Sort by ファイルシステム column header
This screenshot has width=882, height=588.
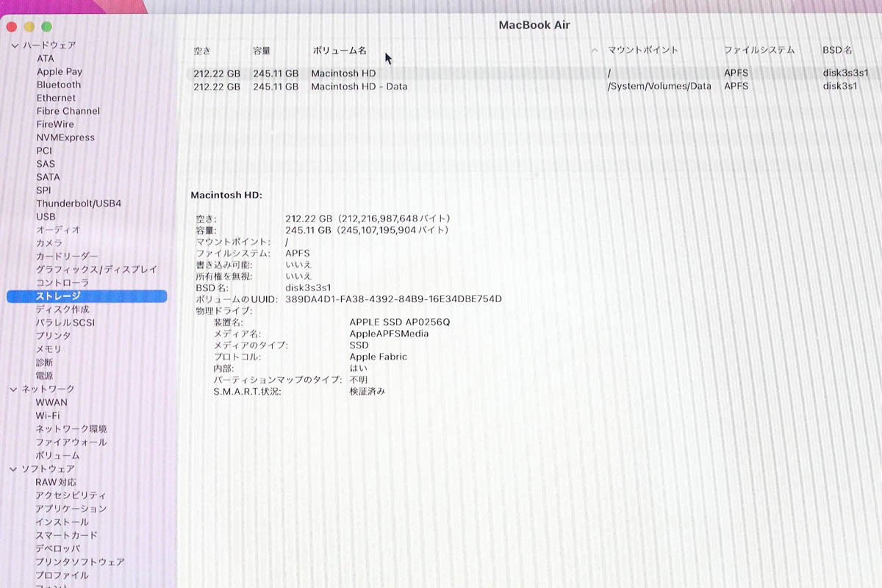pyautogui.click(x=759, y=51)
